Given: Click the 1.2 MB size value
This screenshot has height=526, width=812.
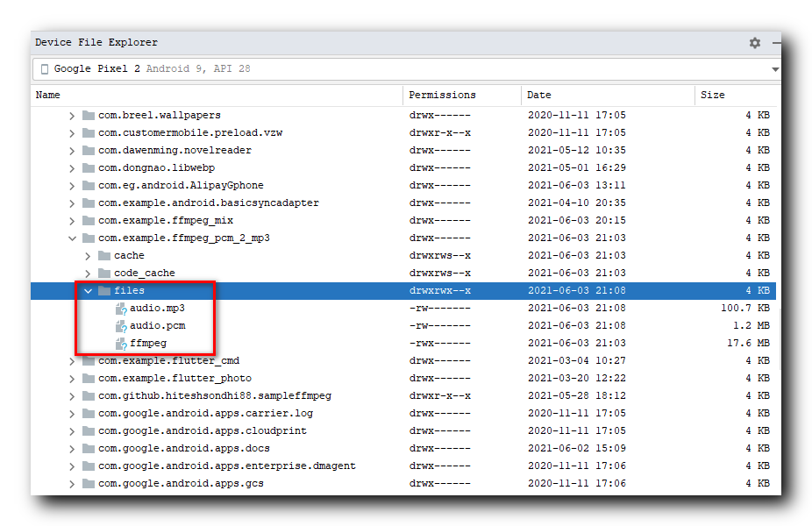Looking at the screenshot, I should click(751, 325).
